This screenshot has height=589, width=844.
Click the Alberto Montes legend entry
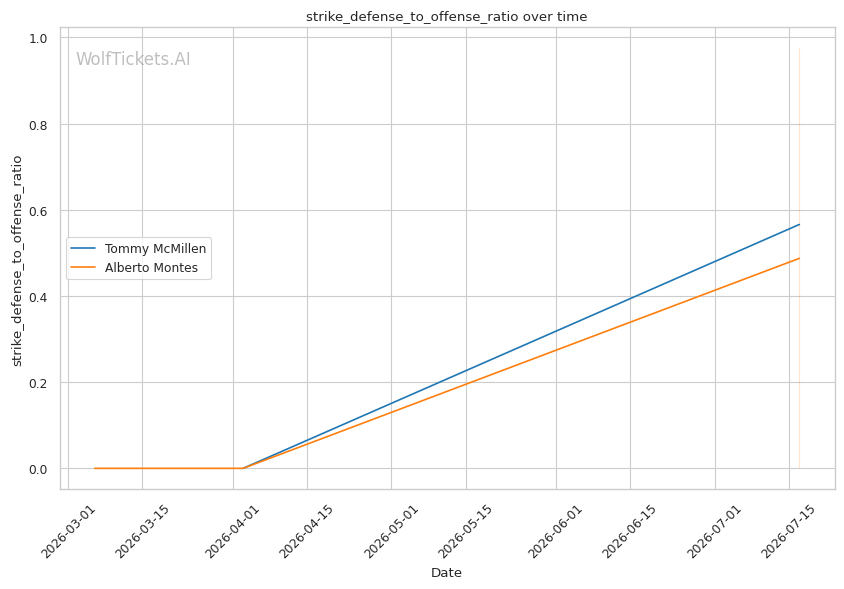tap(151, 268)
